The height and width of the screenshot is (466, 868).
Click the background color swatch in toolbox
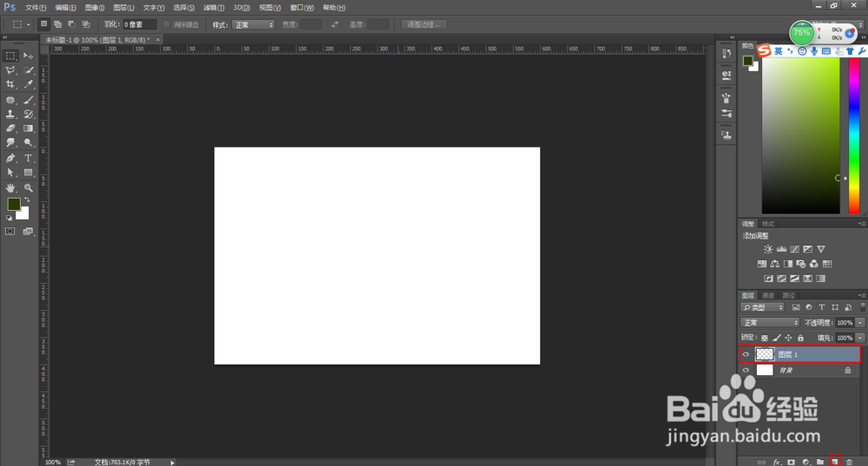tap(23, 214)
